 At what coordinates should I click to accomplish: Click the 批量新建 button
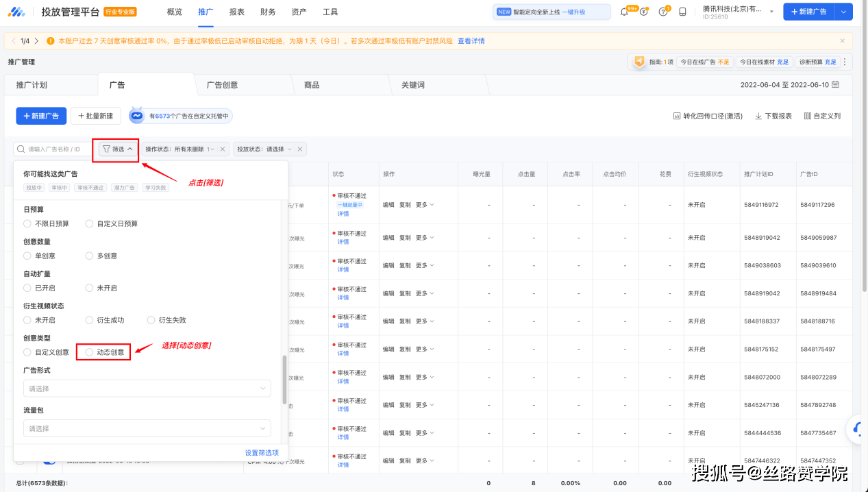[96, 116]
